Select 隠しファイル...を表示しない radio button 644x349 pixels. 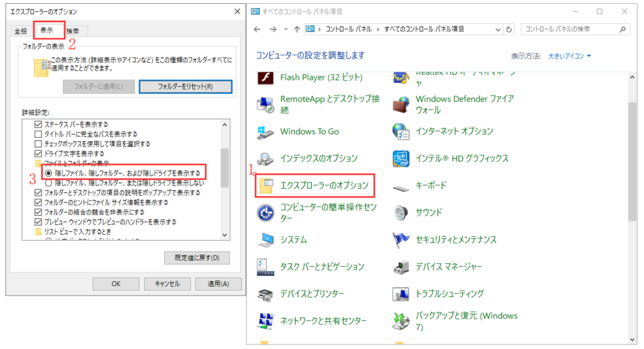click(48, 183)
